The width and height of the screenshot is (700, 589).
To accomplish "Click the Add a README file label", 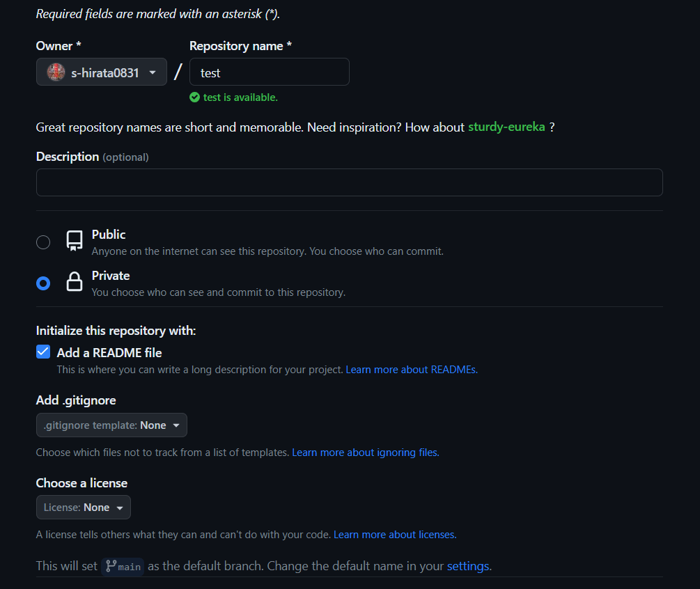I will click(109, 353).
